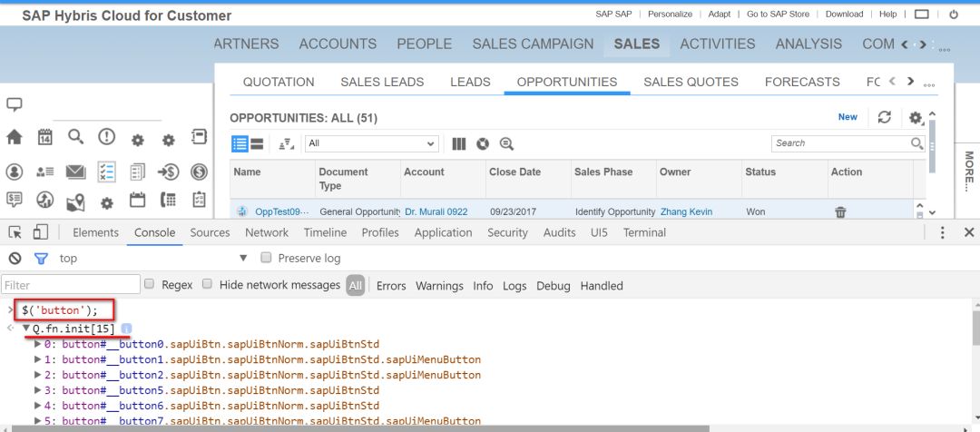Toggle the device toolbar icon in DevTools
Screen dimensions: 980x432
coord(41,232)
